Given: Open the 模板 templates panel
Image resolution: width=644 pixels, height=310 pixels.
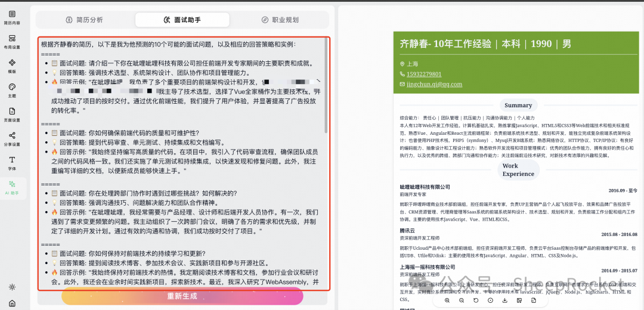Looking at the screenshot, I should pos(12,66).
